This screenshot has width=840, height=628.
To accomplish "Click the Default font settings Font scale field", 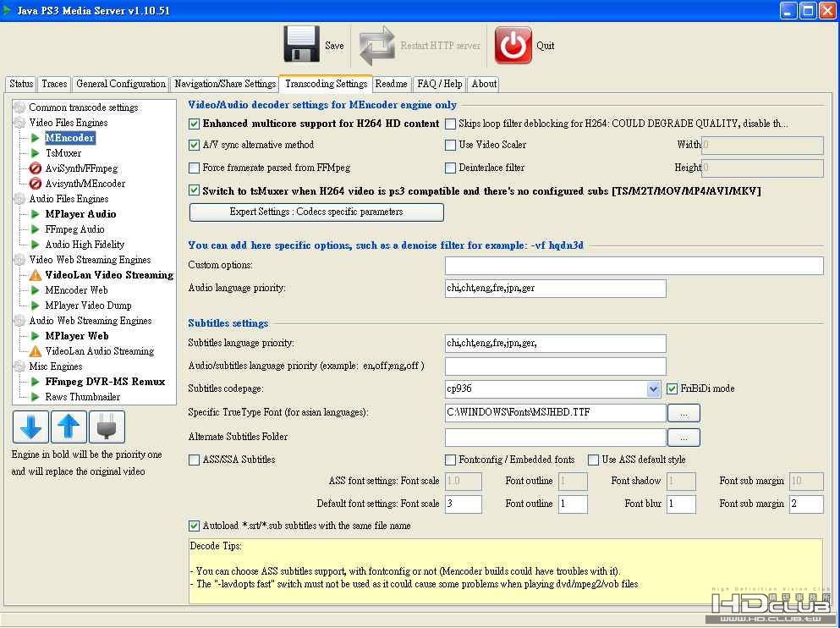I will click(464, 504).
